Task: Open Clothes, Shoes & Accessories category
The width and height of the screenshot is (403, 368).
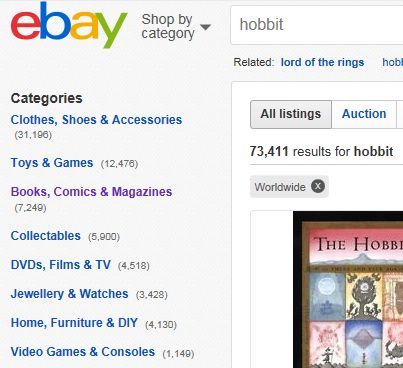Action: tap(96, 120)
